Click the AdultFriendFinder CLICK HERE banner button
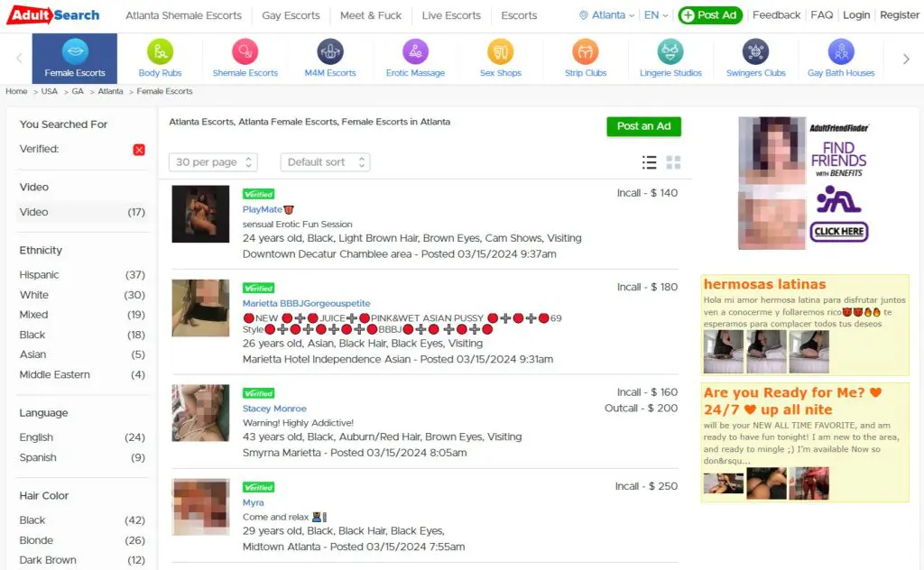 click(x=839, y=232)
